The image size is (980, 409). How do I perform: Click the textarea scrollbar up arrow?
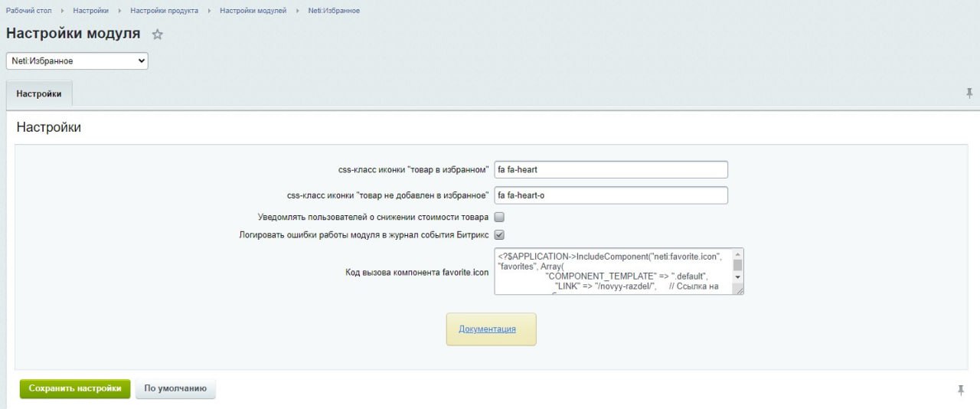(x=738, y=254)
